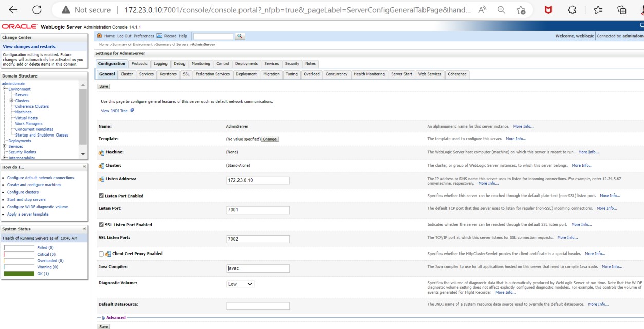Switch to the Logging tab
The height and width of the screenshot is (329, 644).
click(x=160, y=64)
